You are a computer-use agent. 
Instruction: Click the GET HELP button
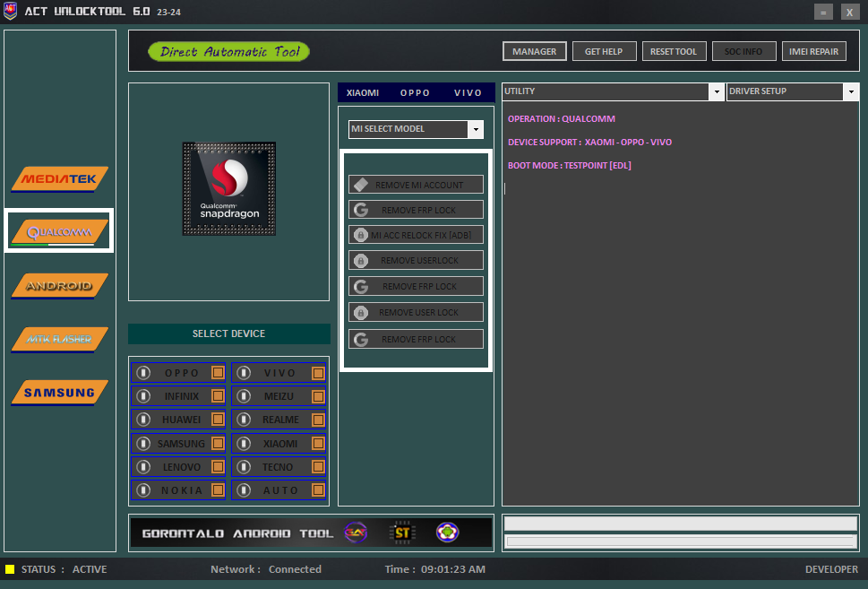604,51
